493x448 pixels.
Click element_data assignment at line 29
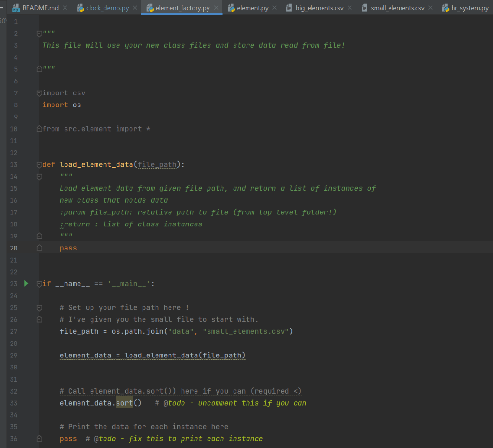click(153, 355)
